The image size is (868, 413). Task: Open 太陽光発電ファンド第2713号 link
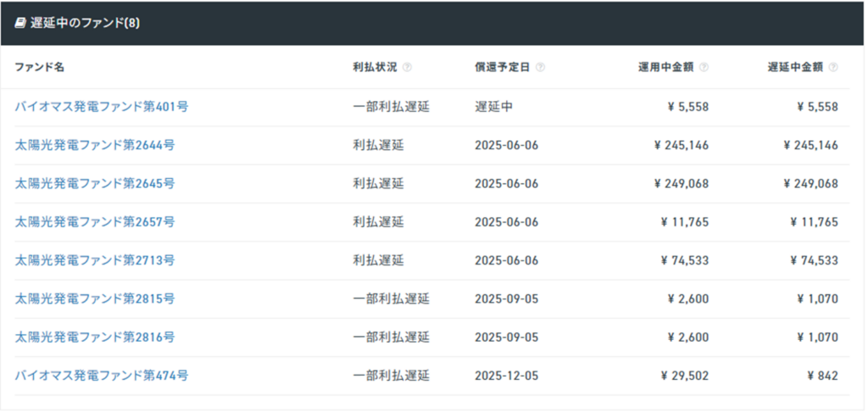coord(95,260)
